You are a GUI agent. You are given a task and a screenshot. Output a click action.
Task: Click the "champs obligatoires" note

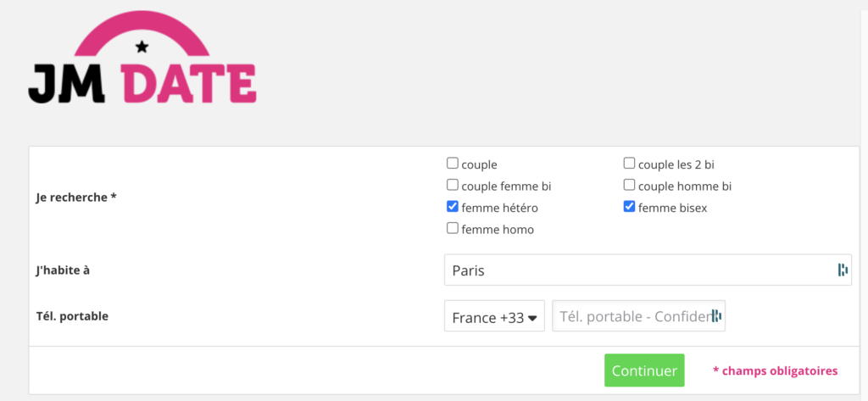pyautogui.click(x=775, y=370)
